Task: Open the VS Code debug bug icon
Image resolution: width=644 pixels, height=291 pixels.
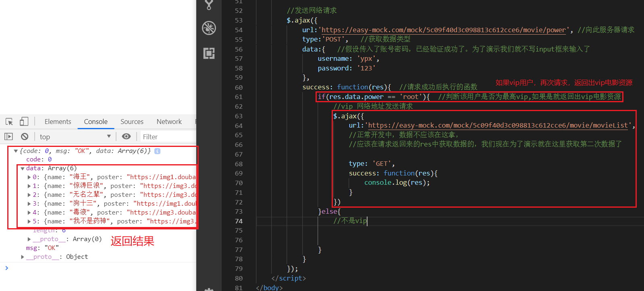Action: [209, 28]
